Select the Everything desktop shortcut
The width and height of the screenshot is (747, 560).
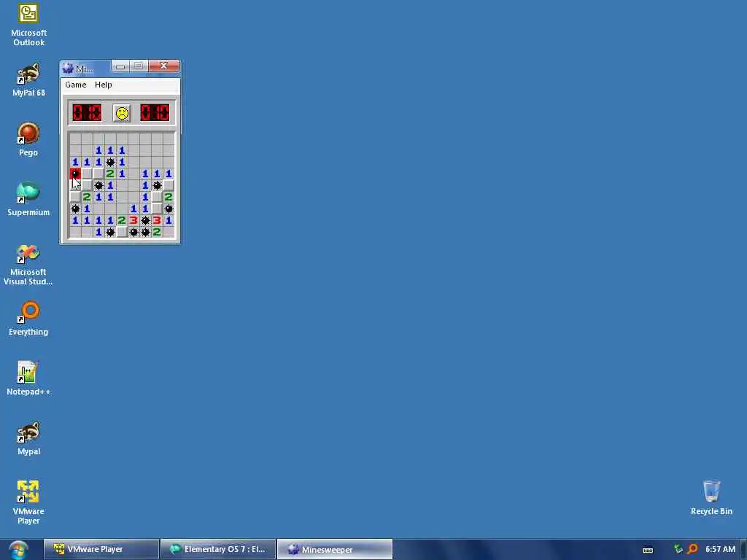click(28, 319)
